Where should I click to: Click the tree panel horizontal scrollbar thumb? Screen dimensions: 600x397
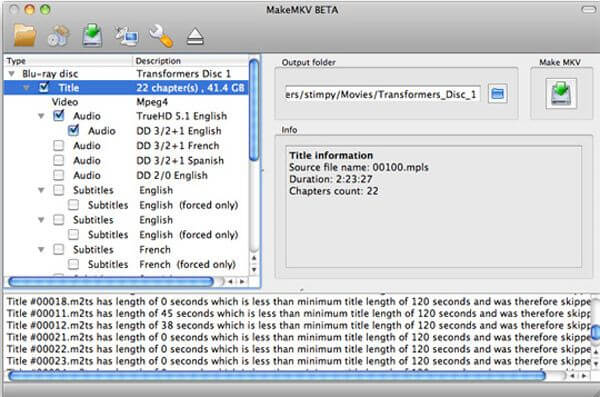[x=111, y=282]
